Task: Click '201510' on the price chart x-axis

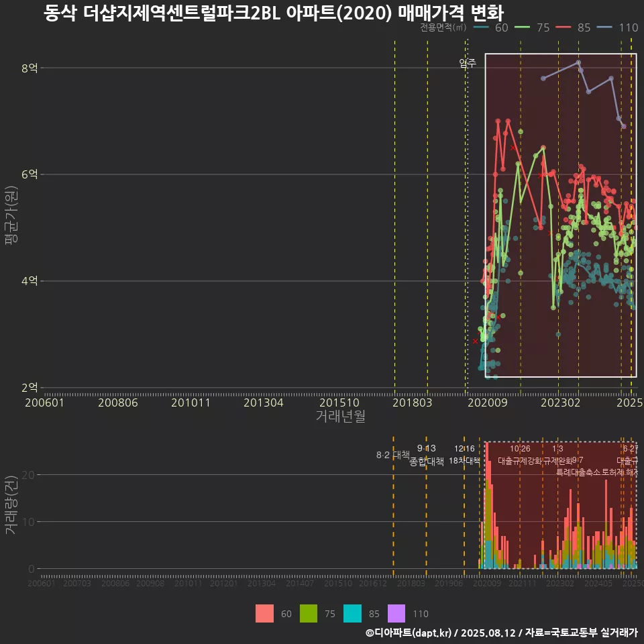Action: tap(339, 402)
